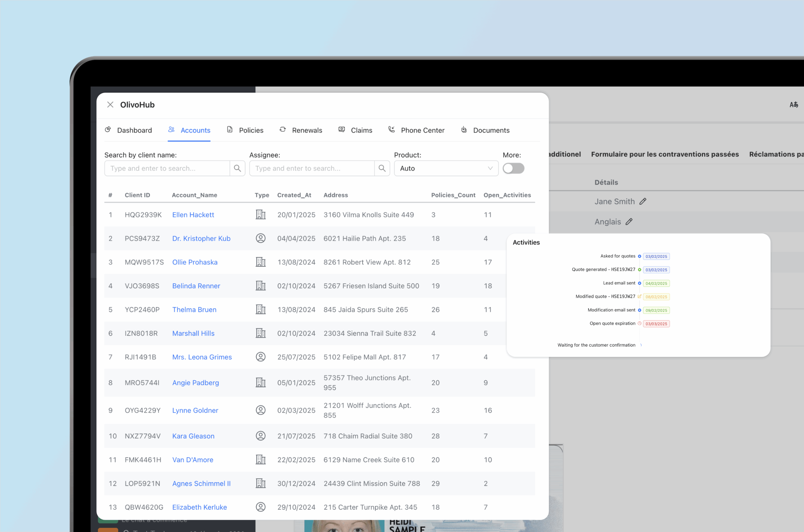The height and width of the screenshot is (532, 804).
Task: Open the font size (Aa) control top right
Action: [794, 105]
